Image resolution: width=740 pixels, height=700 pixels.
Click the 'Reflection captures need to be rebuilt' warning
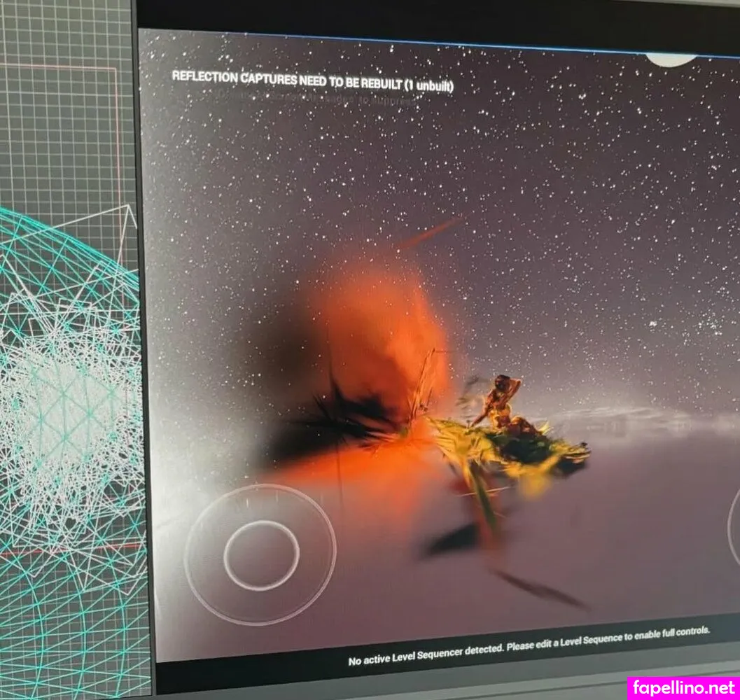313,81
